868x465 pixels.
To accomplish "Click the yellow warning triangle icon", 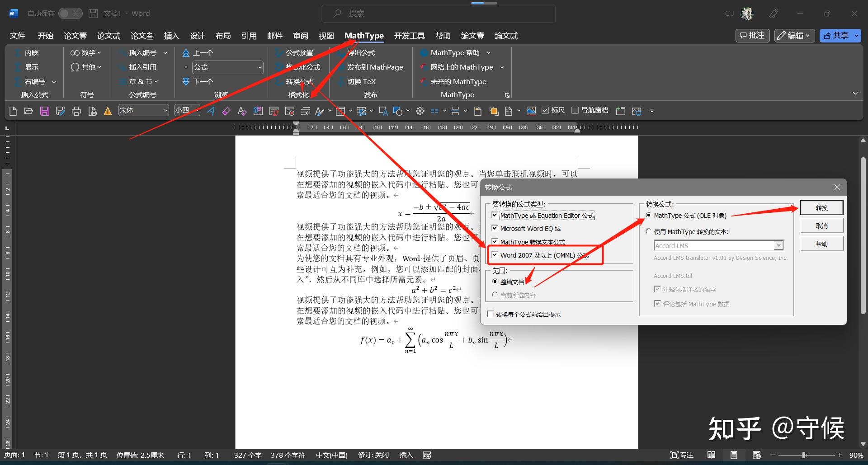I will (108, 111).
